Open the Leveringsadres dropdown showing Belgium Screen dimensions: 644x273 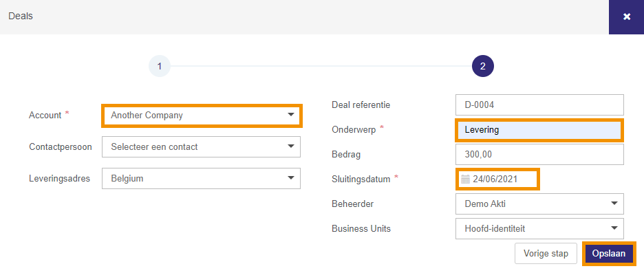click(201, 179)
